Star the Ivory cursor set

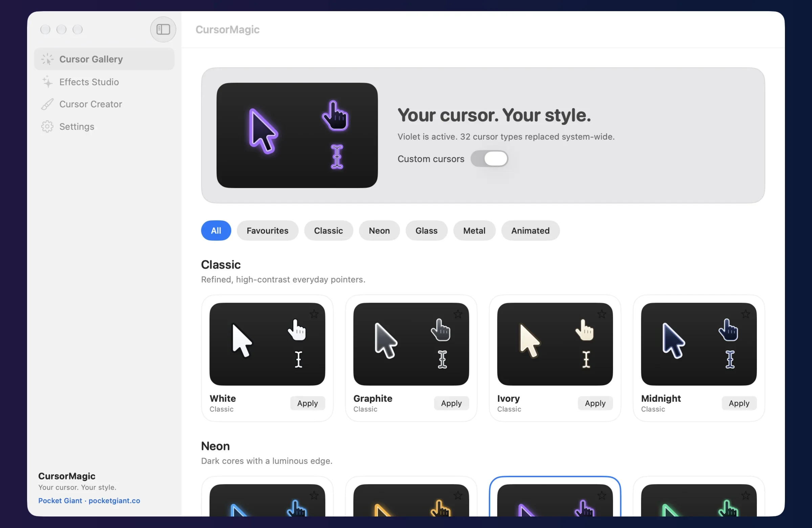(602, 314)
